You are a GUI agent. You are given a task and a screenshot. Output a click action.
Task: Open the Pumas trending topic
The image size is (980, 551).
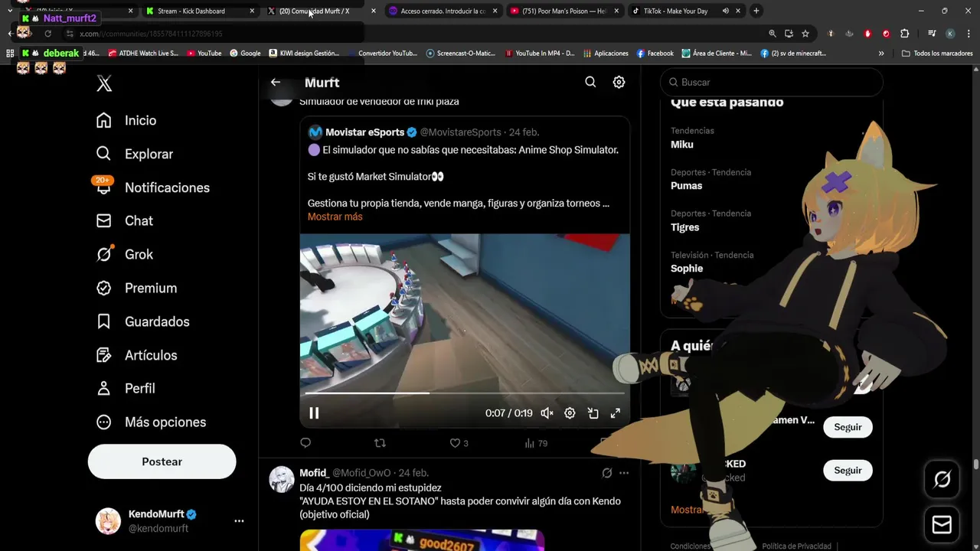686,186
